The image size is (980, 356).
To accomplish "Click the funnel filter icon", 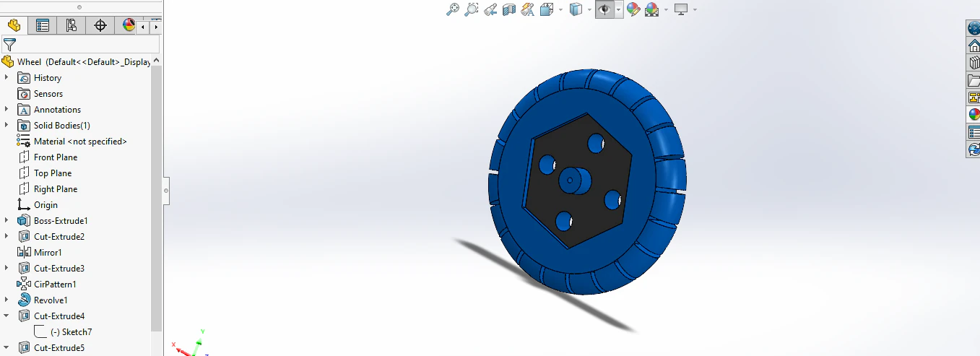I will tap(9, 45).
